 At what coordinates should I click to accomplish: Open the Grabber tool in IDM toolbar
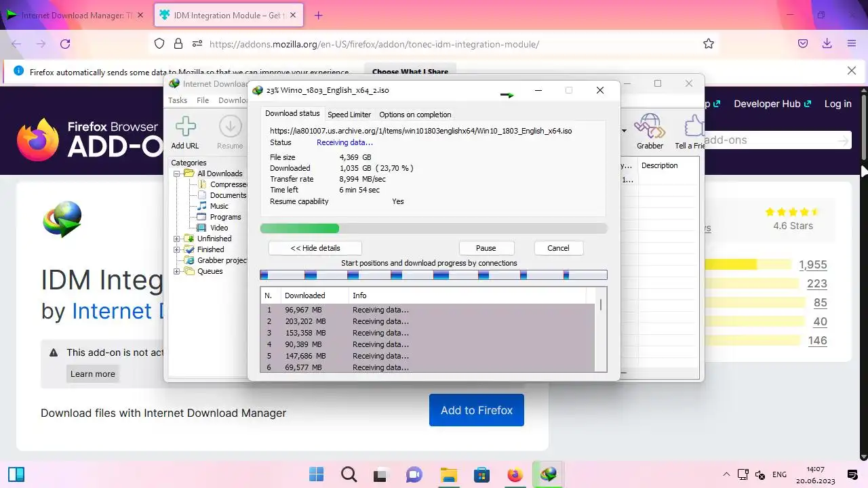pyautogui.click(x=650, y=126)
